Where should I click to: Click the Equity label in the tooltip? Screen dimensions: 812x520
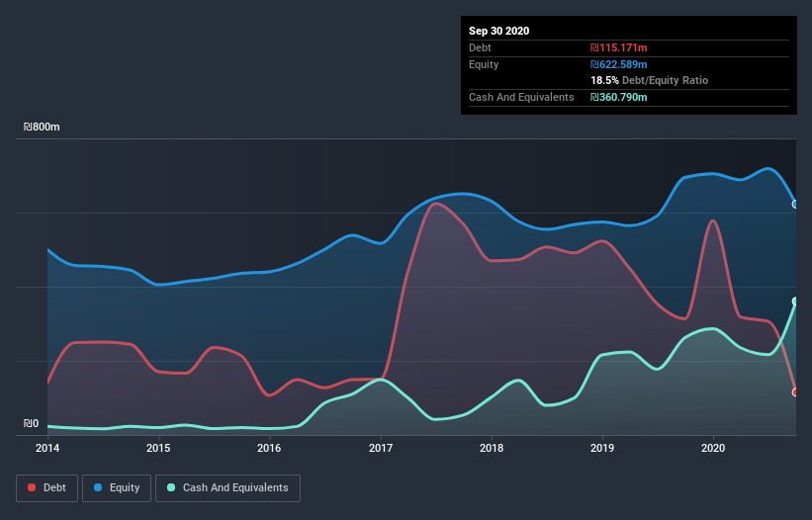[484, 64]
